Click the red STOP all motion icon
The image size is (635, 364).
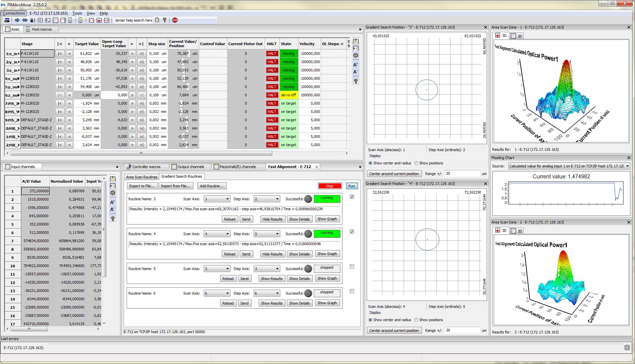pos(175,20)
